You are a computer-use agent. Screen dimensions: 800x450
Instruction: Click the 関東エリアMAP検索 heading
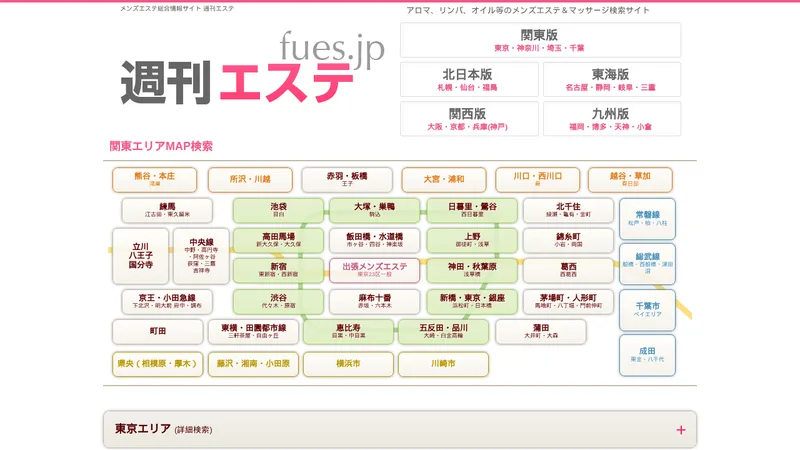161,146
